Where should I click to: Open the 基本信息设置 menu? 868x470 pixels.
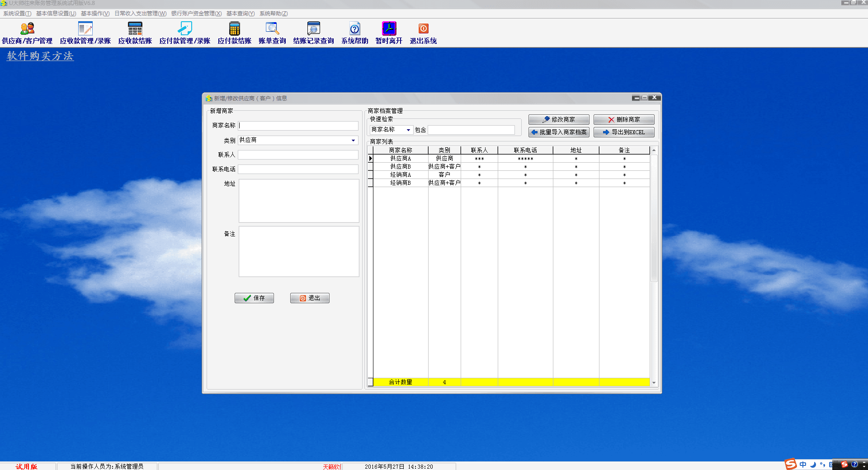click(56, 14)
